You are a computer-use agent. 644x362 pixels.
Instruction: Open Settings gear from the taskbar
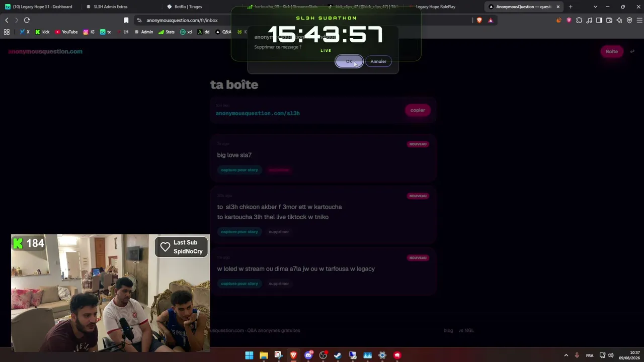(382, 355)
